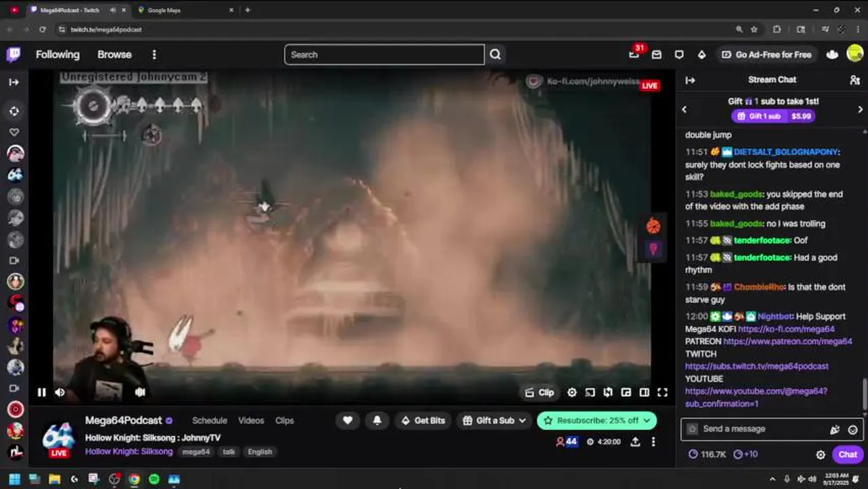Viewport: 868px width, 489px height.
Task: Mute the stream volume speaker
Action: coord(60,392)
